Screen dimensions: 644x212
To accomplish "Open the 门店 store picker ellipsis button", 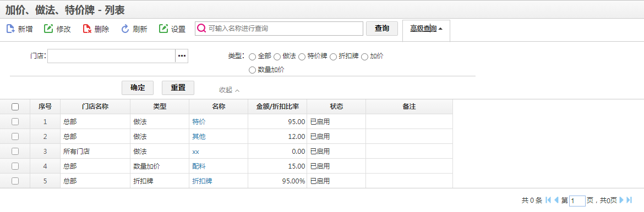I will (182, 56).
